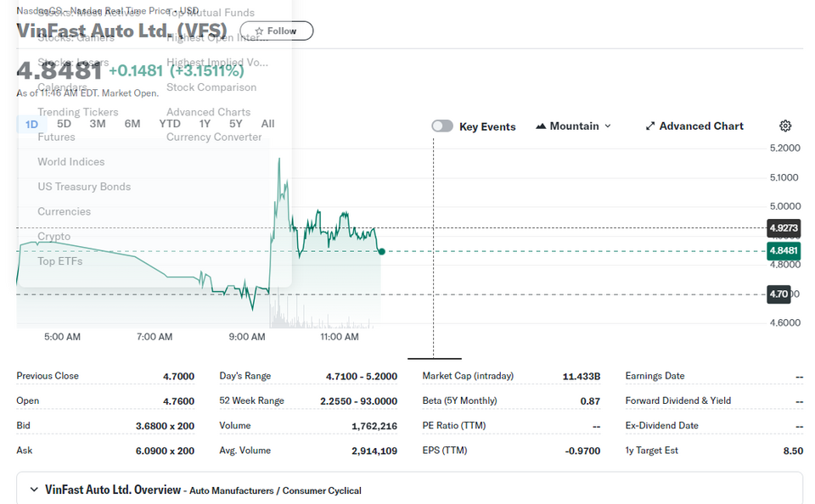
Task: Open chart settings gear icon
Action: tap(785, 126)
